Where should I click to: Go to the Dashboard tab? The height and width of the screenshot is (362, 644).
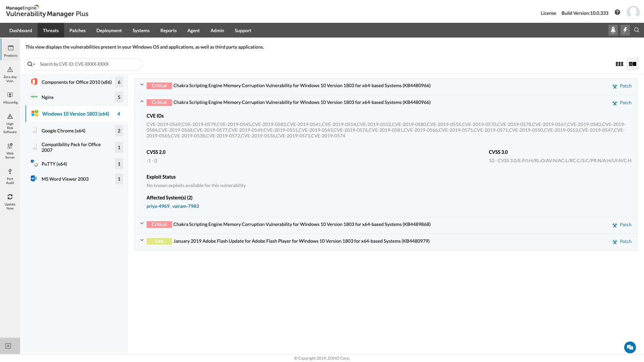coord(21,30)
